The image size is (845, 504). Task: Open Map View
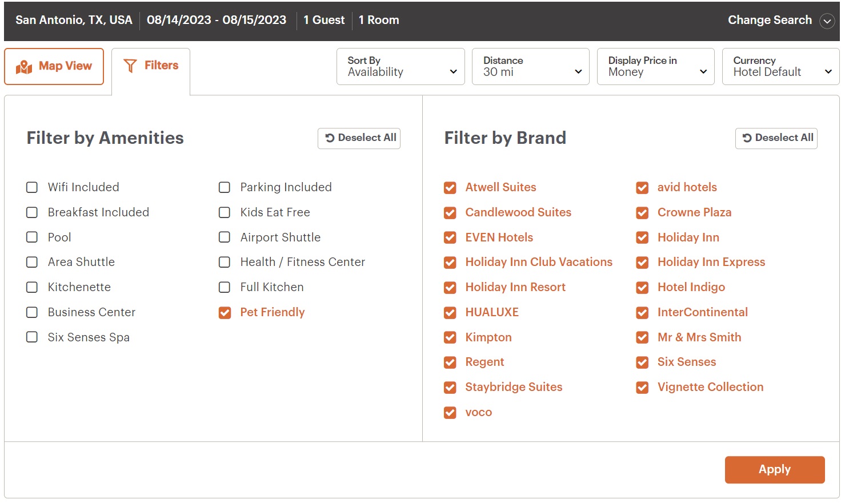[x=54, y=66]
